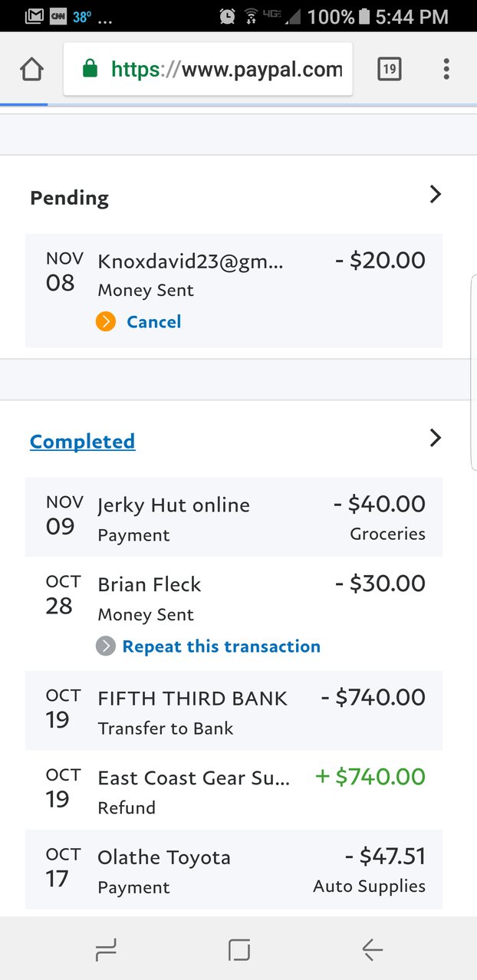Expand the Completed section chevron
The width and height of the screenshot is (477, 980).
(x=435, y=438)
